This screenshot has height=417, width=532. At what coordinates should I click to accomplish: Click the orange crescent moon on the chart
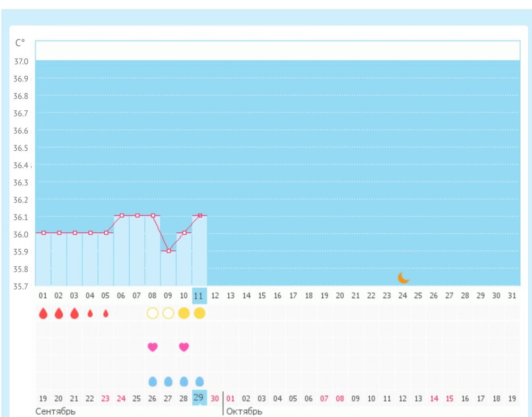(404, 277)
